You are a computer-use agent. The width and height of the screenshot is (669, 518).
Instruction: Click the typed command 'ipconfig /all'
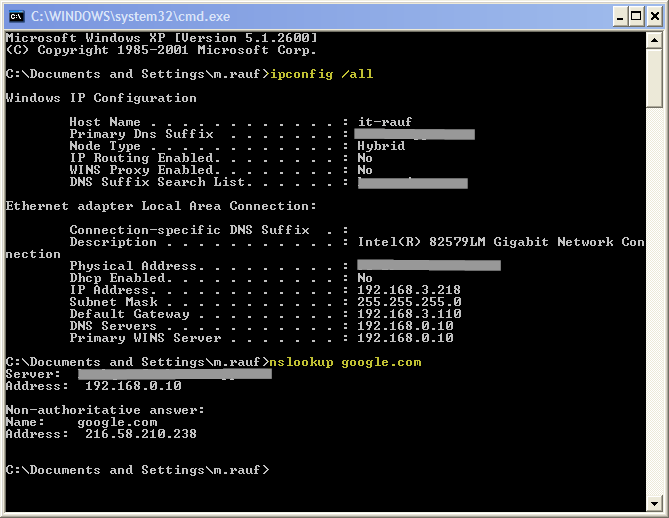(x=322, y=74)
